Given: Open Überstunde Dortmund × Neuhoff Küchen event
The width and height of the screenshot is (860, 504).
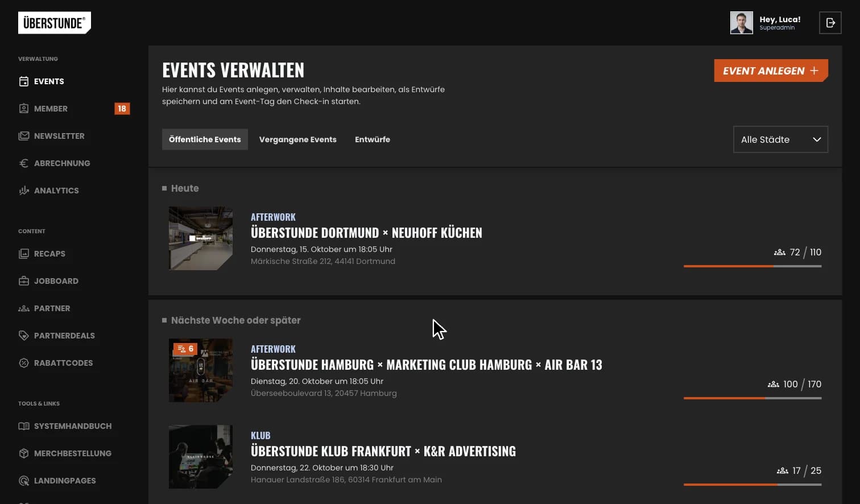Looking at the screenshot, I should pyautogui.click(x=366, y=233).
